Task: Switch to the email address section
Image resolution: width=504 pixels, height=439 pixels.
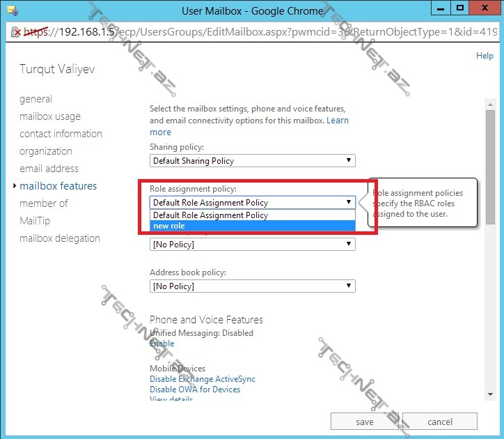Action: click(x=49, y=169)
